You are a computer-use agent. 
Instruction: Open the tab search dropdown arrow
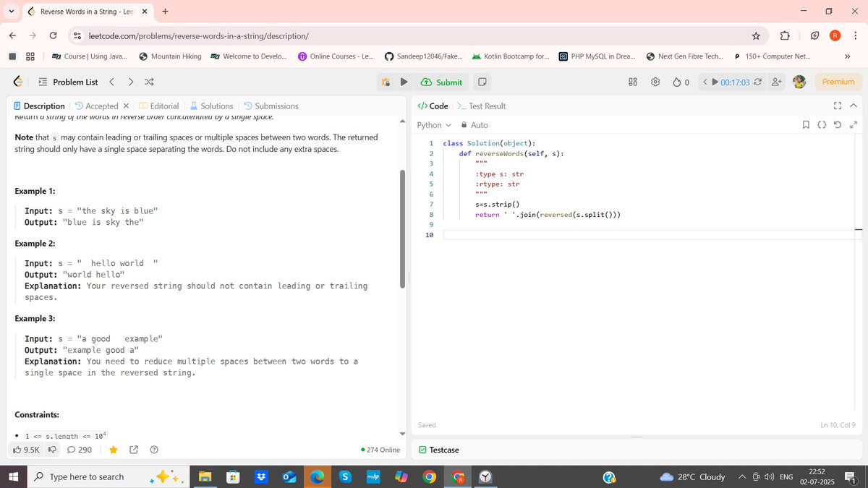[x=12, y=12]
